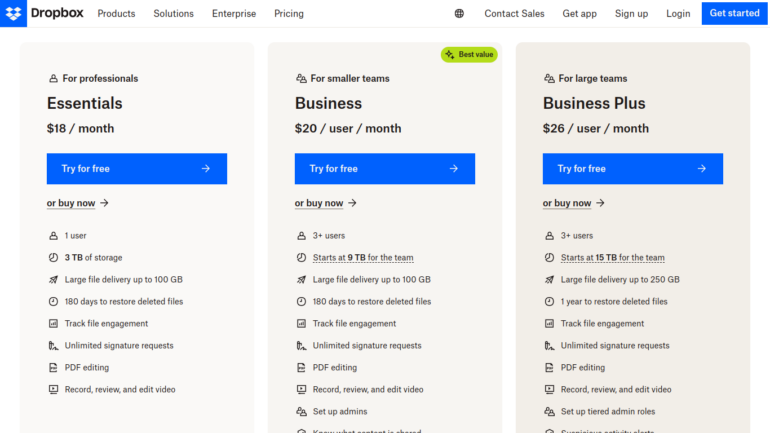Click the Business Set up admins icon

pos(301,411)
